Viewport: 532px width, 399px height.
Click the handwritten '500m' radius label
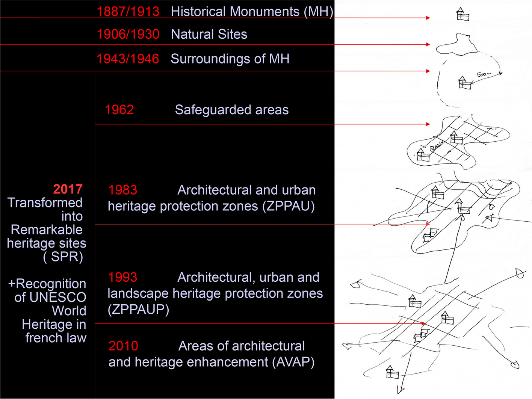pyautogui.click(x=484, y=74)
